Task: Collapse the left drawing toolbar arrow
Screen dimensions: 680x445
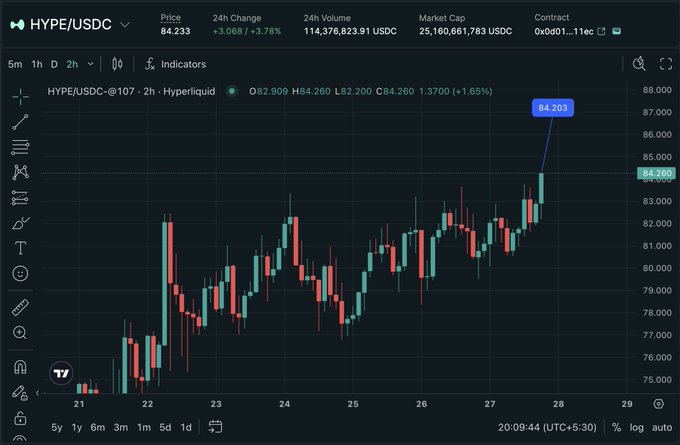Action: pos(38,393)
